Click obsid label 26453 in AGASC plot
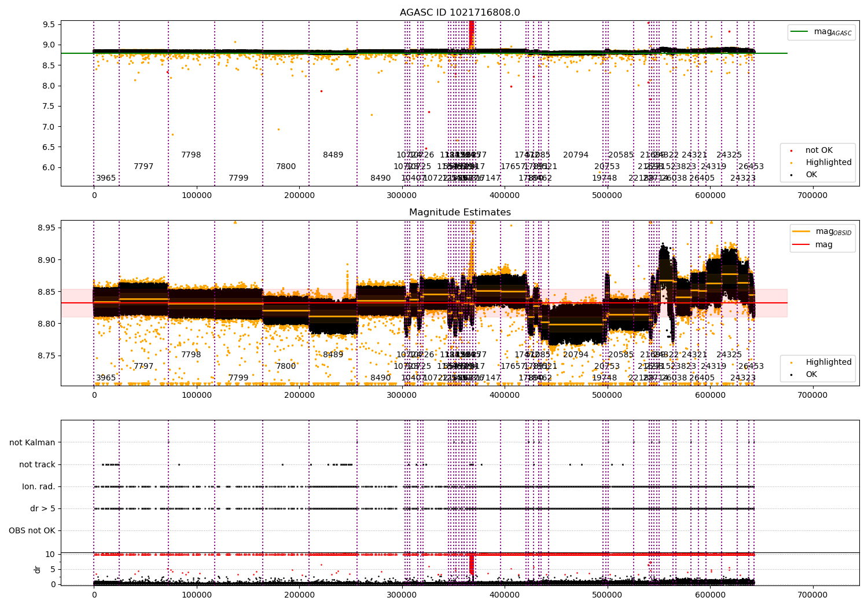Viewport: 868px width, 608px height. click(751, 167)
